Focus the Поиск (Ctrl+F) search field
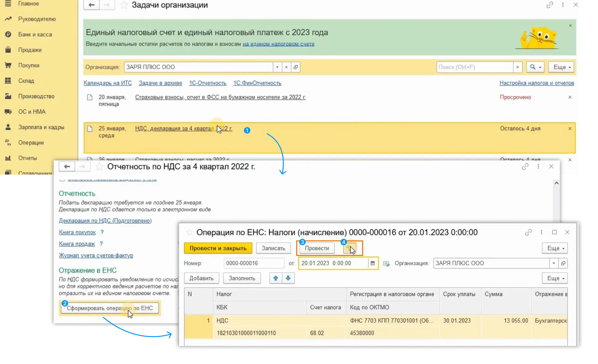The width and height of the screenshot is (598, 364). [x=475, y=67]
